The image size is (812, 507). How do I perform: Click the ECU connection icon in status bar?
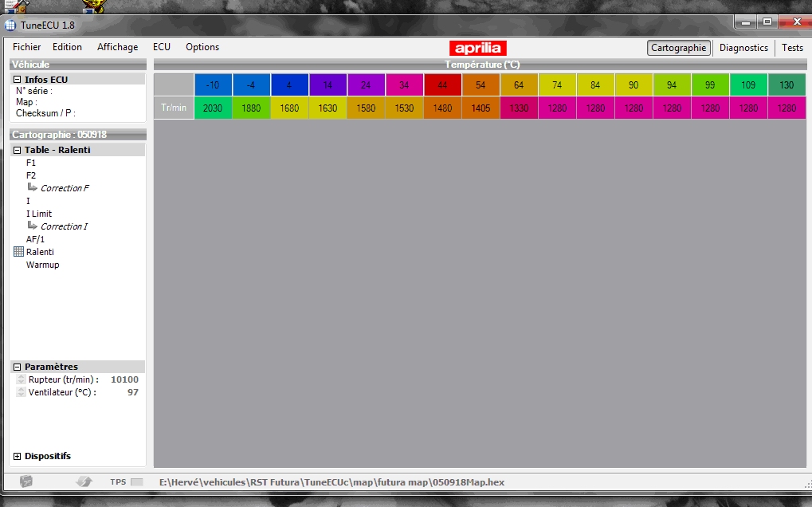pyautogui.click(x=26, y=481)
